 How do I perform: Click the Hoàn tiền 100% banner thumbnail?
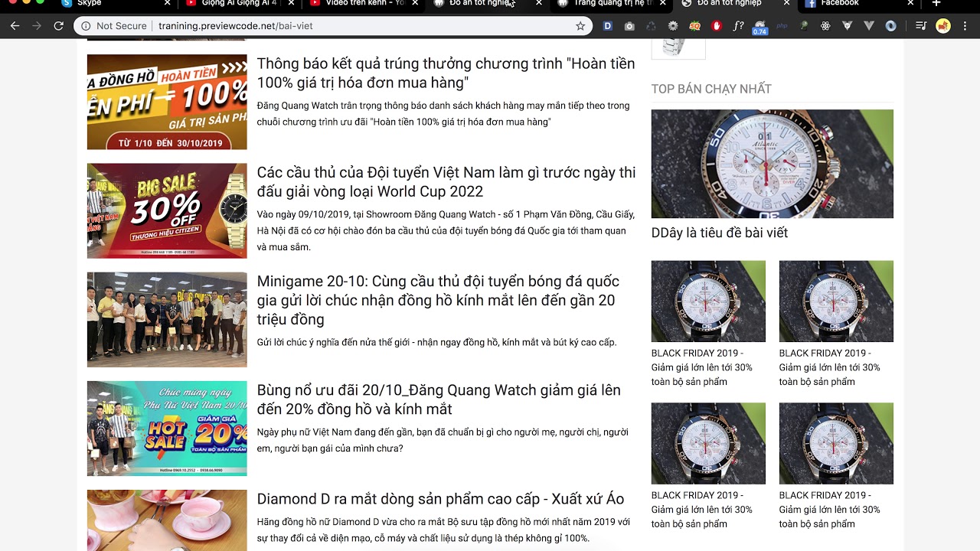coord(167,102)
